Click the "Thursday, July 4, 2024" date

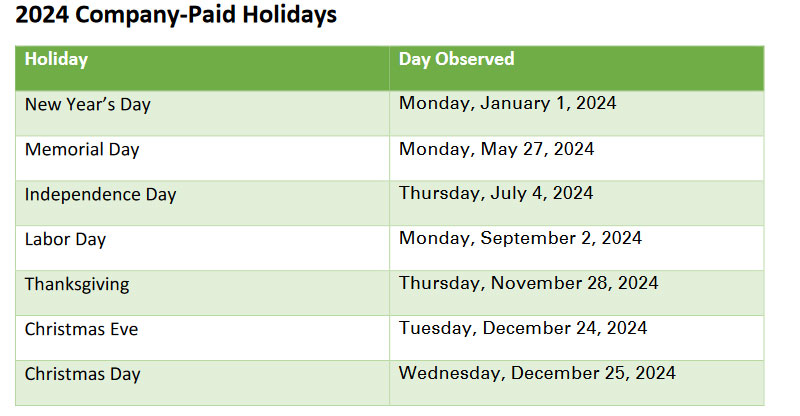(496, 193)
